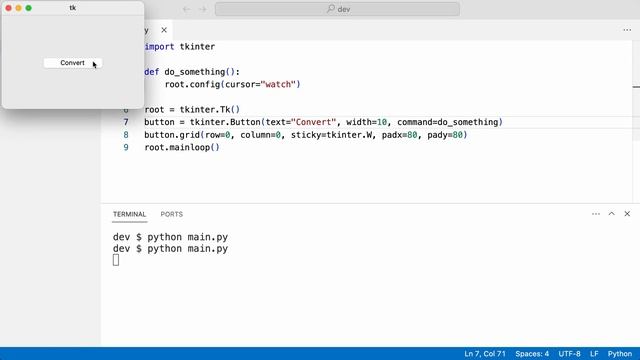Change end-of-line sequence LF
The height and width of the screenshot is (360, 640).
tap(594, 354)
